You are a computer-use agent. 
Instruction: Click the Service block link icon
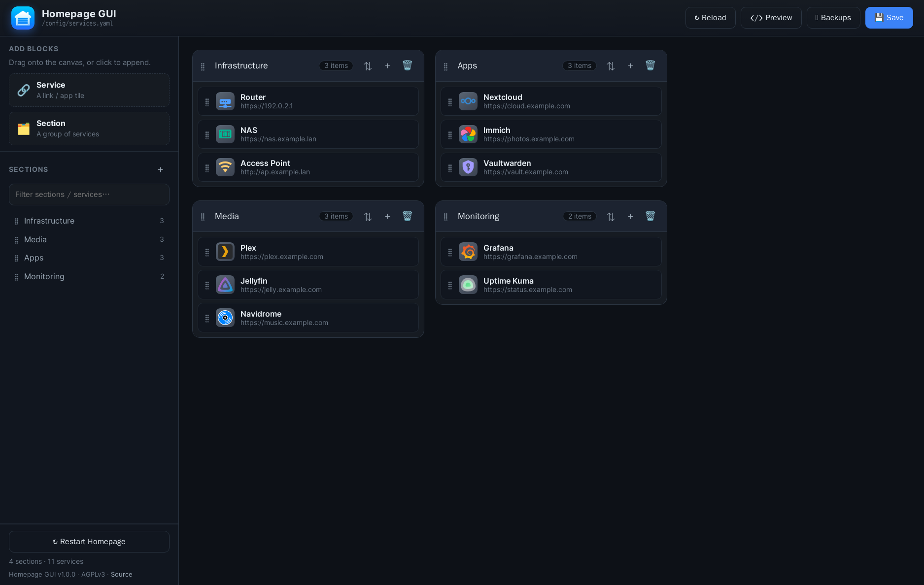tap(24, 90)
